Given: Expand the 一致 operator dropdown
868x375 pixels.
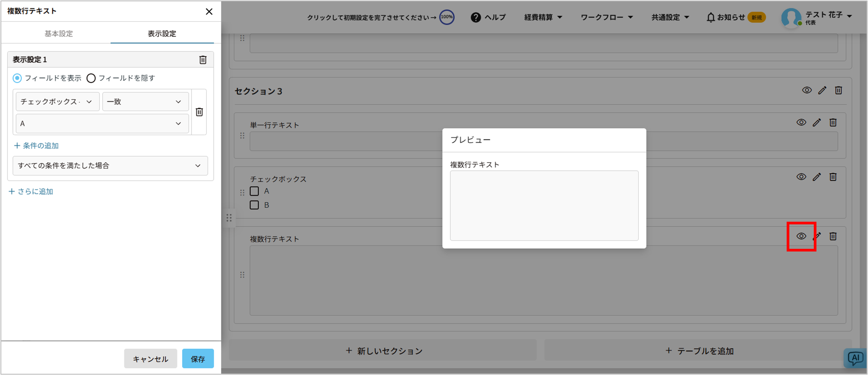Looking at the screenshot, I should pos(145,102).
